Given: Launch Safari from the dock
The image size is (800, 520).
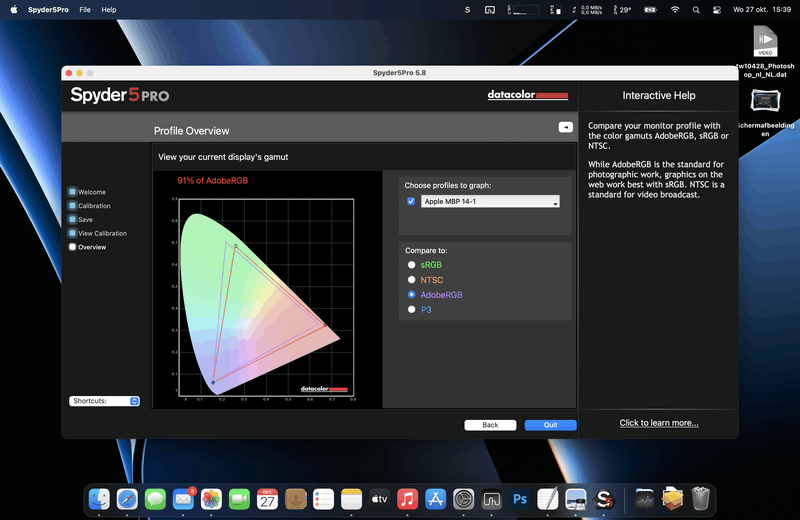Looking at the screenshot, I should 127,499.
